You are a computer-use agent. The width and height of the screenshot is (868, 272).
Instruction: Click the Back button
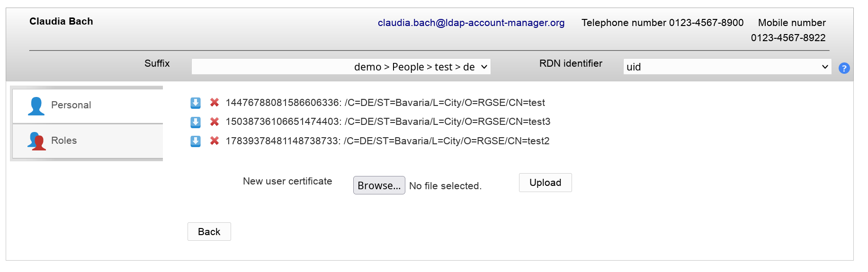coord(209,232)
